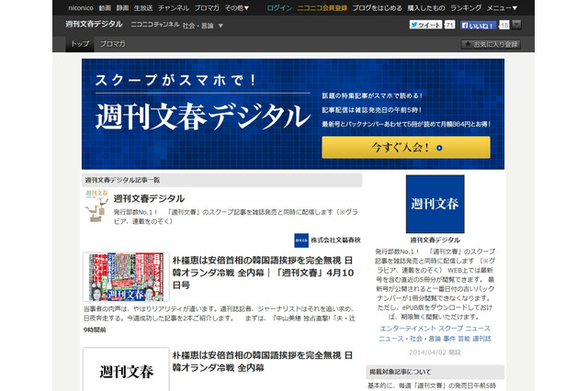
Task: Open ニコニコチャンネル link in header
Action: point(155,25)
